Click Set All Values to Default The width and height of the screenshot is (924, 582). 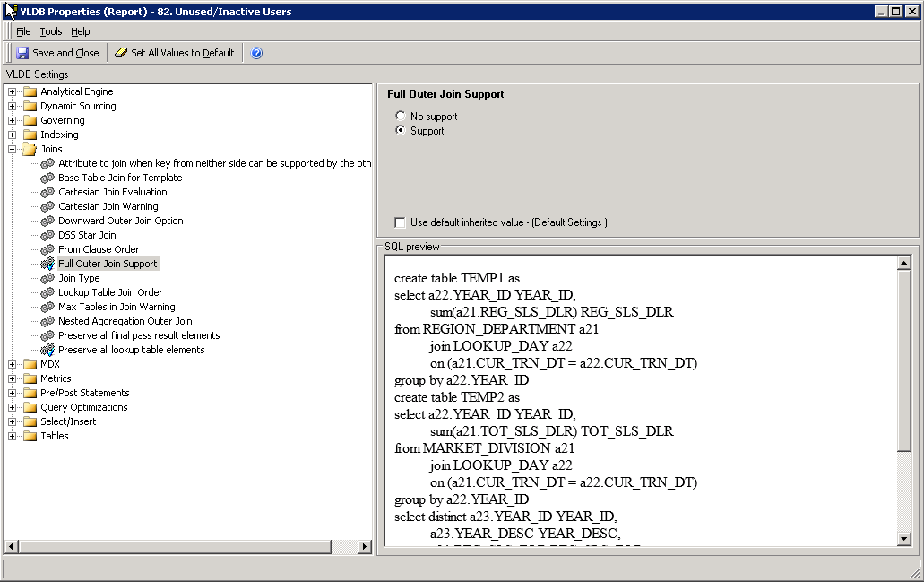click(174, 53)
